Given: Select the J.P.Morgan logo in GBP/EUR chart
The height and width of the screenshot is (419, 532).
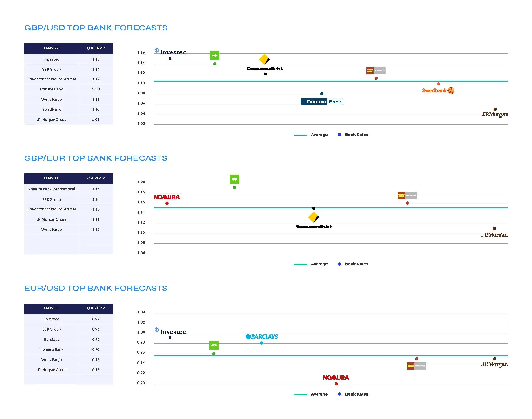Looking at the screenshot, I should (494, 235).
